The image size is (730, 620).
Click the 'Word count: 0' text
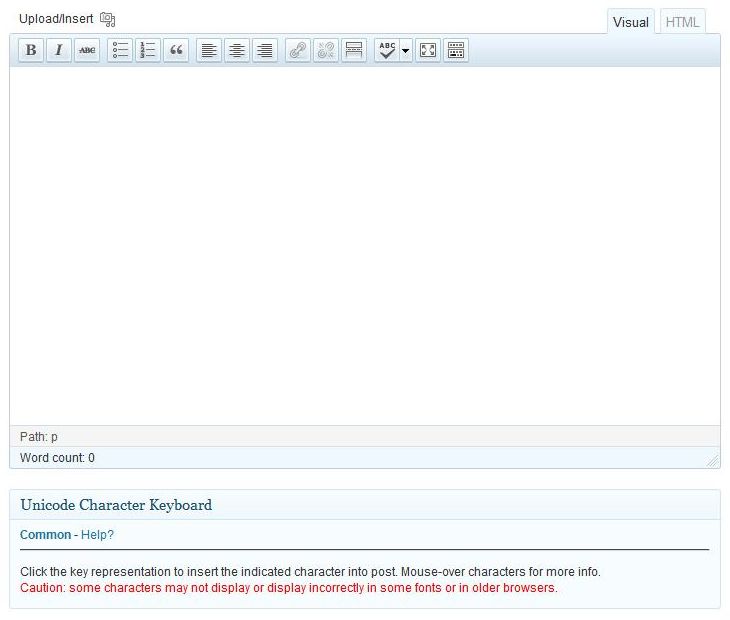(57, 458)
